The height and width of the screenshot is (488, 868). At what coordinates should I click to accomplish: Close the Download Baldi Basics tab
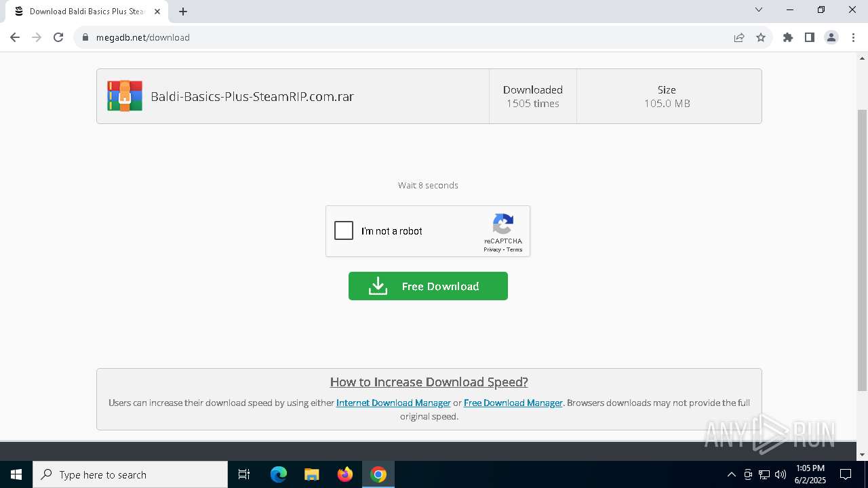click(x=157, y=12)
